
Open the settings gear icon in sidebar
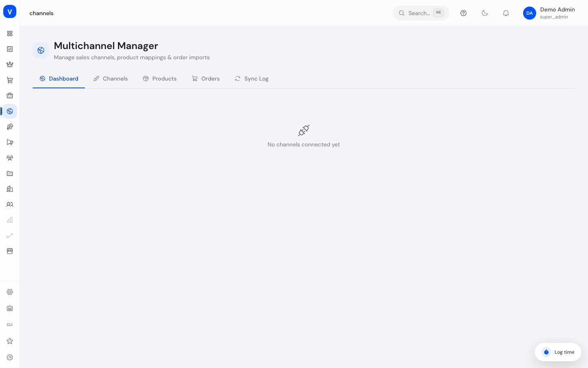pyautogui.click(x=10, y=292)
